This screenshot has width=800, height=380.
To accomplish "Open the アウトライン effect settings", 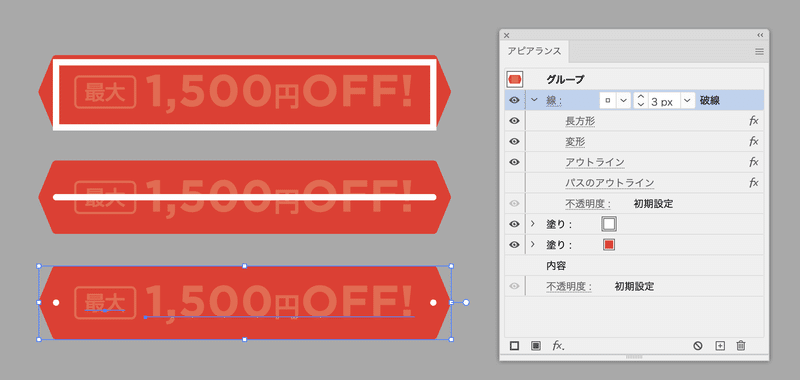I will pos(595,162).
